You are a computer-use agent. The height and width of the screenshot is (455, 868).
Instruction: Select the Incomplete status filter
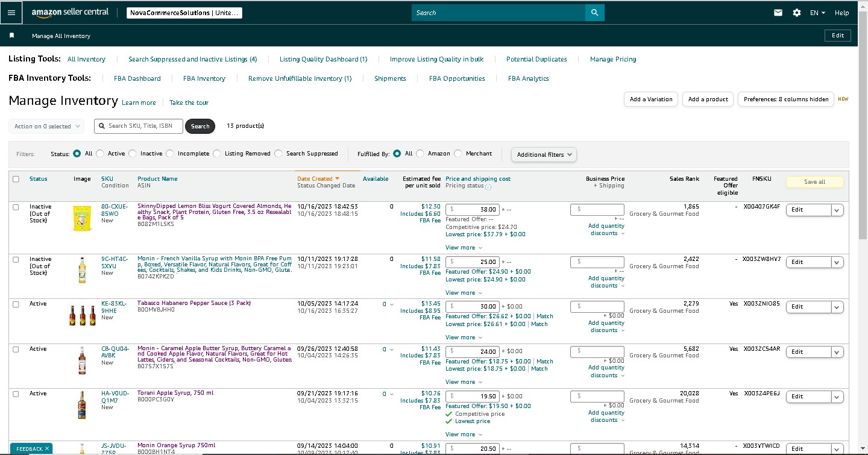tap(170, 154)
